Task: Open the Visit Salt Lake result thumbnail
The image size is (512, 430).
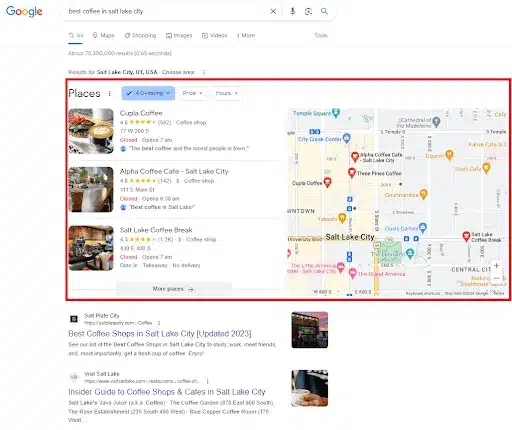Action: coord(310,388)
